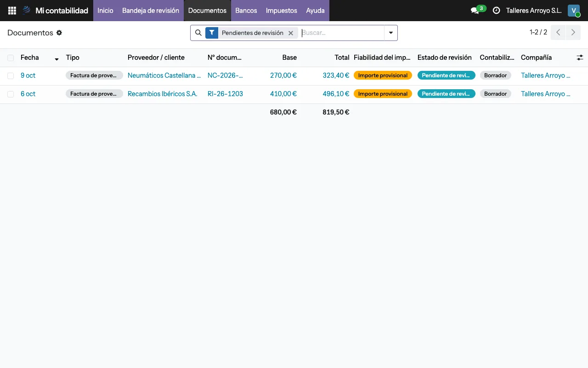Sort by Estado de revisión header
This screenshot has width=588, height=368.
point(445,57)
